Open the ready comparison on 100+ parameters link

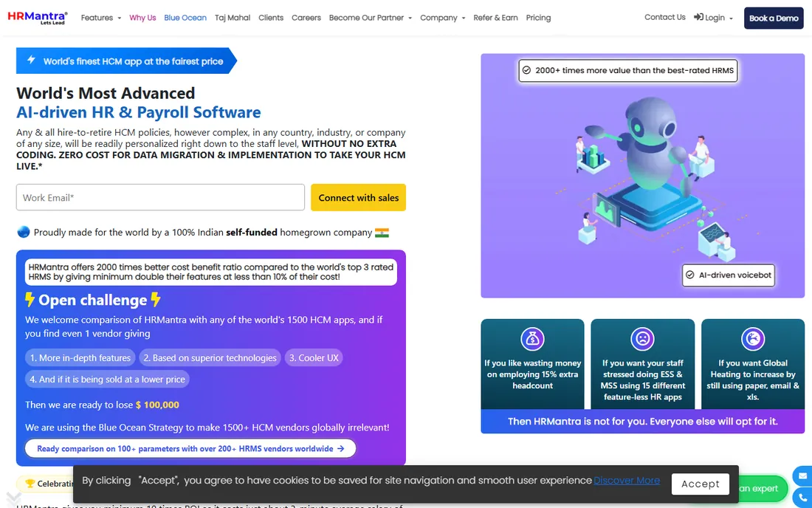click(x=190, y=448)
